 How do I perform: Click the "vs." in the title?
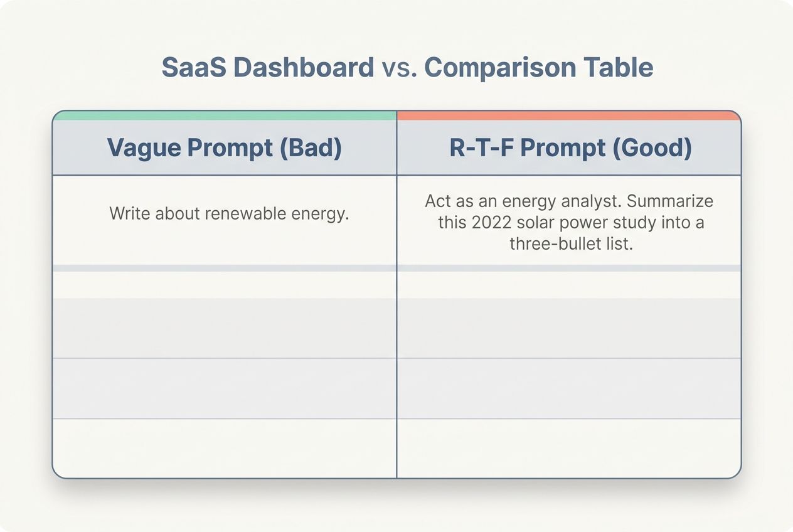coord(399,68)
